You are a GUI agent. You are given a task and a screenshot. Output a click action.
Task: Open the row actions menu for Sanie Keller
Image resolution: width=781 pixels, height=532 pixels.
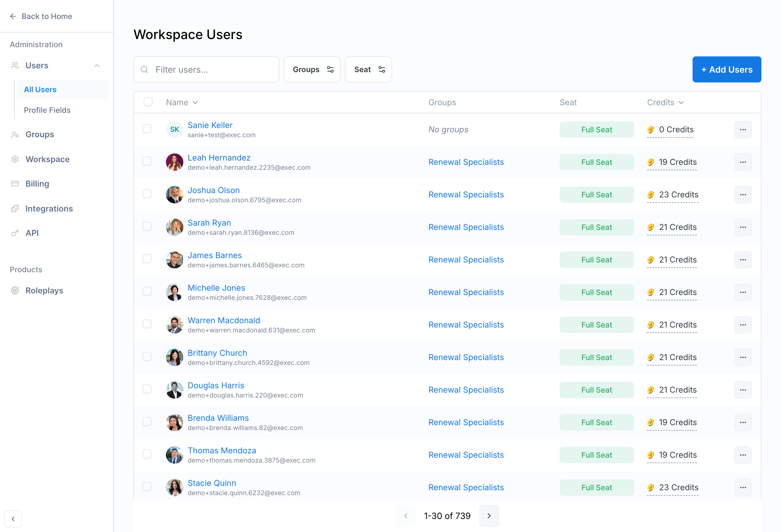click(743, 129)
